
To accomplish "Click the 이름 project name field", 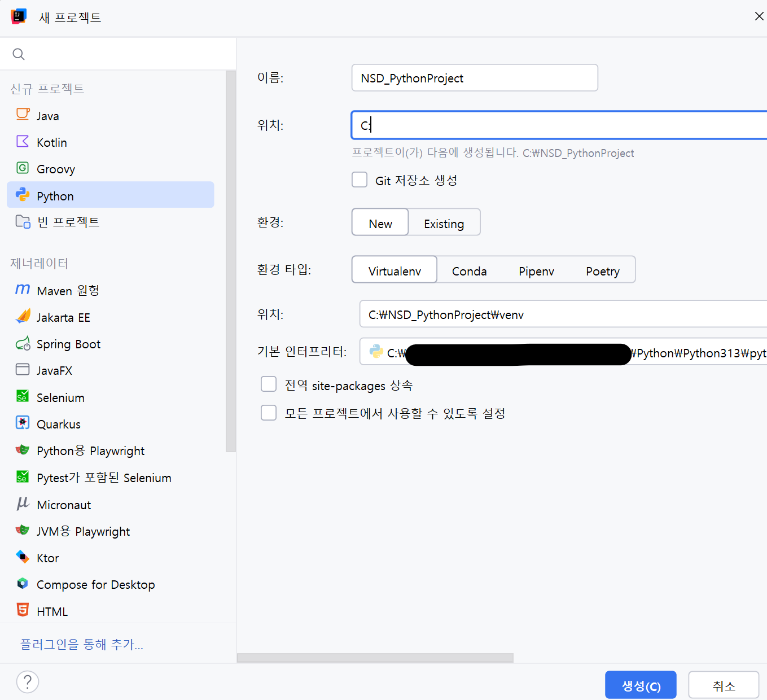I will point(475,77).
